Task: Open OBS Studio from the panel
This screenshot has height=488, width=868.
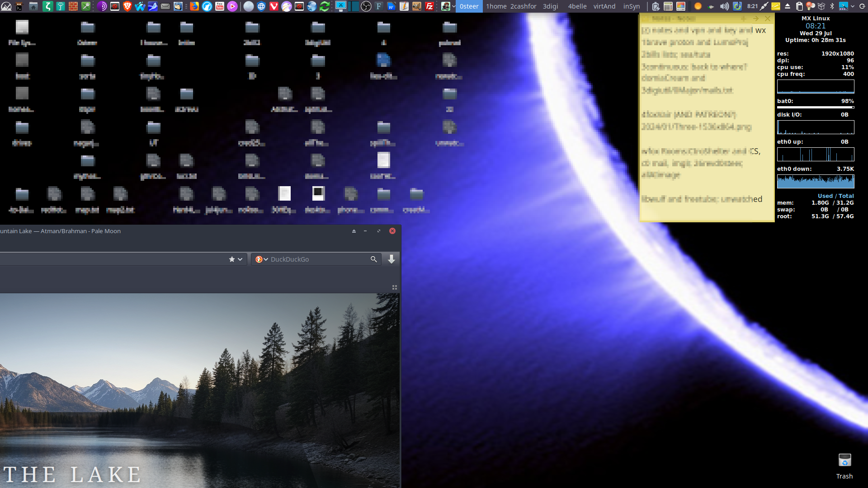Action: click(x=366, y=6)
